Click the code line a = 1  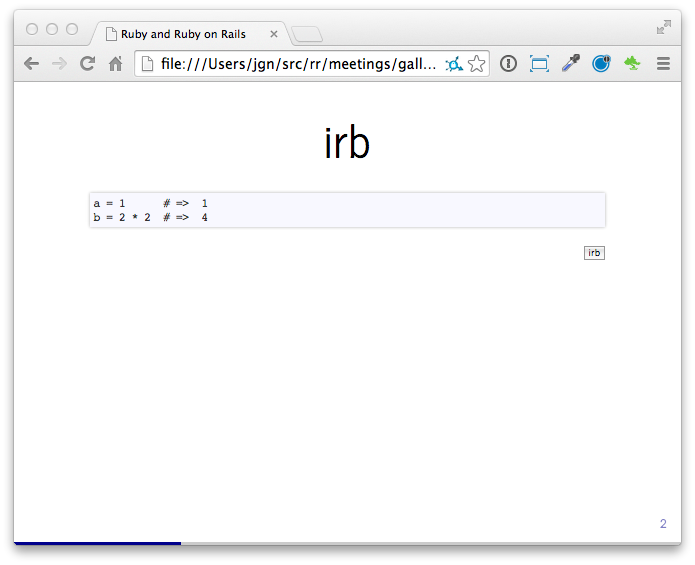150,203
